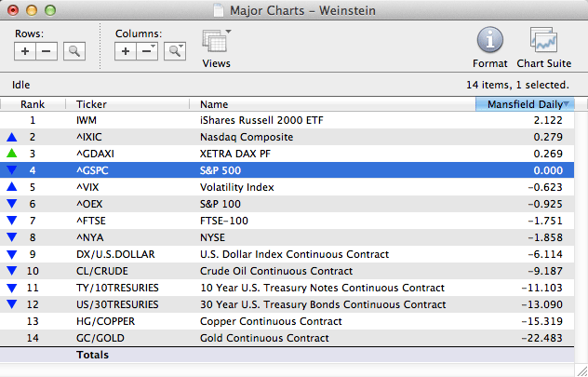Click the Rank column header
The height and width of the screenshot is (377, 588).
pyautogui.click(x=33, y=104)
